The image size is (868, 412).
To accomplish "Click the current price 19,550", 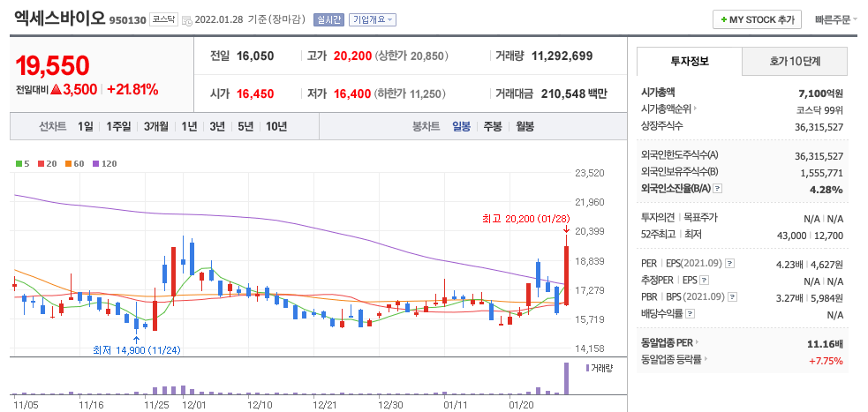I will (x=52, y=66).
